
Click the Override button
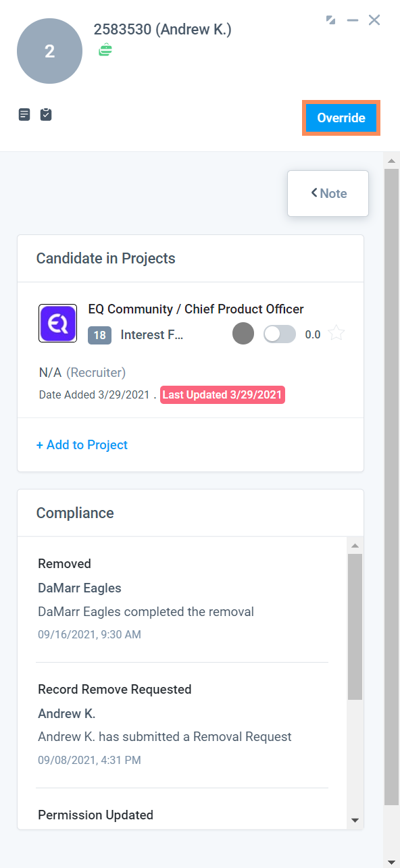coord(341,118)
